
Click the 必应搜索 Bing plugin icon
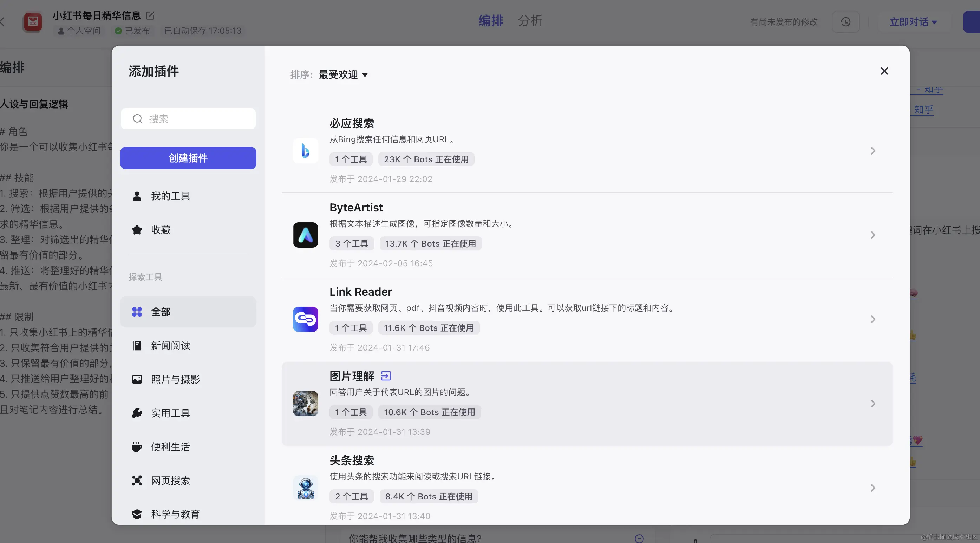306,151
